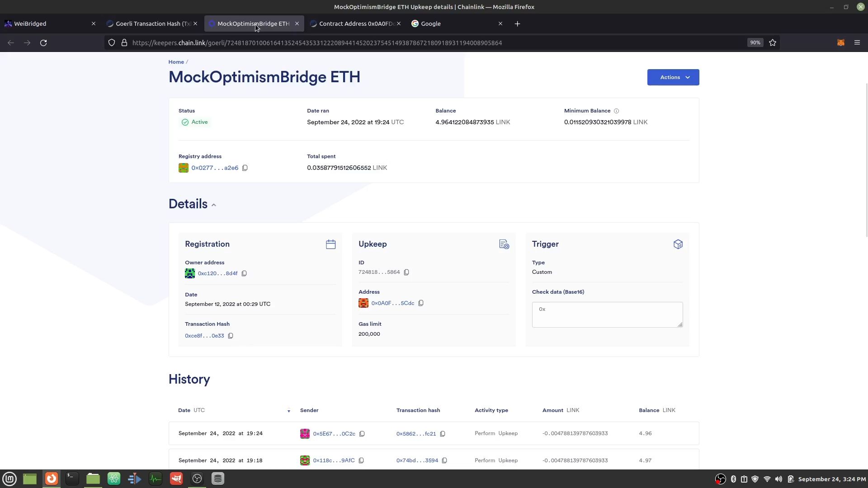Open a new browser tab

tap(518, 23)
